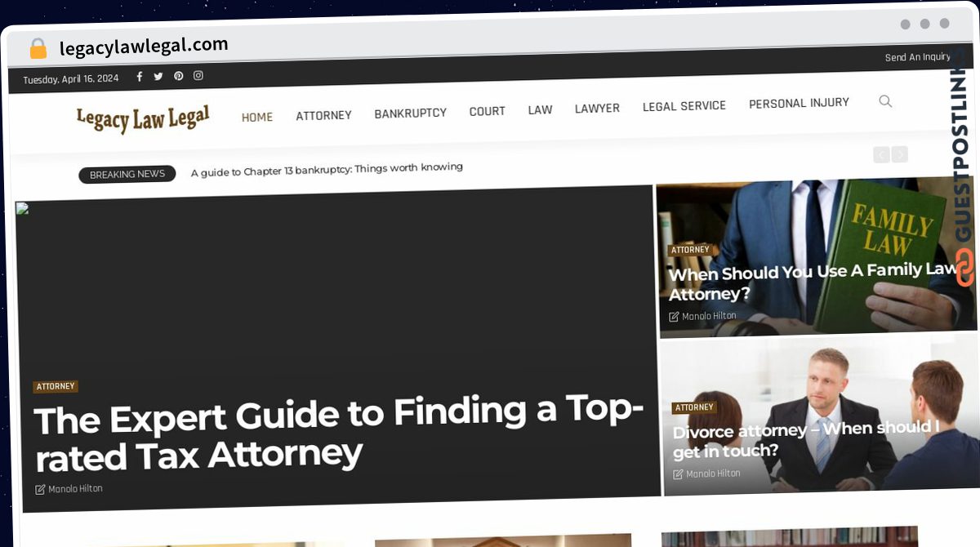This screenshot has height=547, width=980.
Task: Open the Twitter social icon
Action: click(158, 77)
